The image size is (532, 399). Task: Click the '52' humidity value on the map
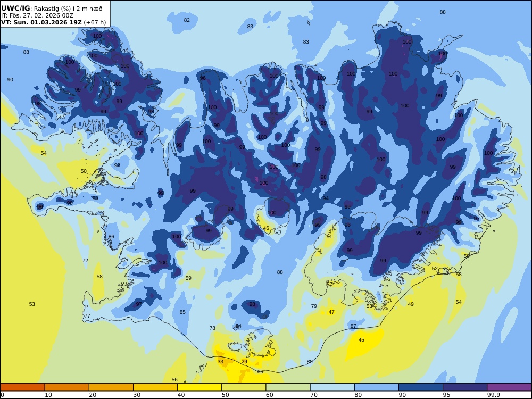(x=435, y=268)
